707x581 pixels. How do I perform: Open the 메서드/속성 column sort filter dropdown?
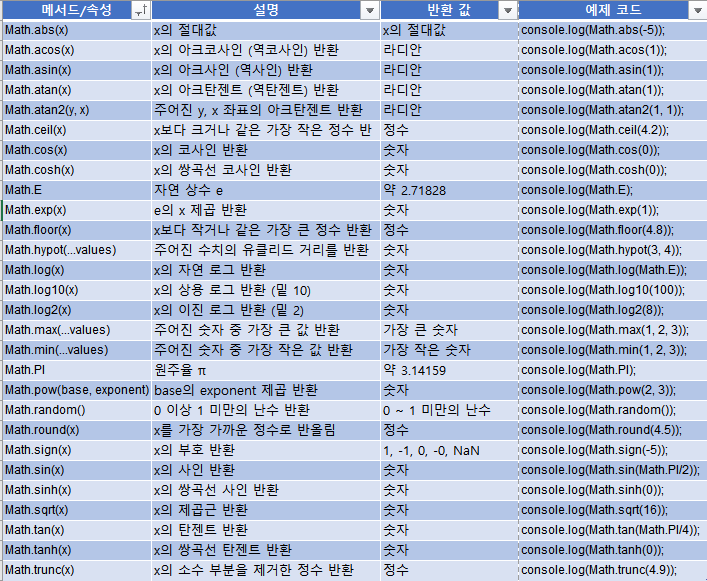[141, 10]
